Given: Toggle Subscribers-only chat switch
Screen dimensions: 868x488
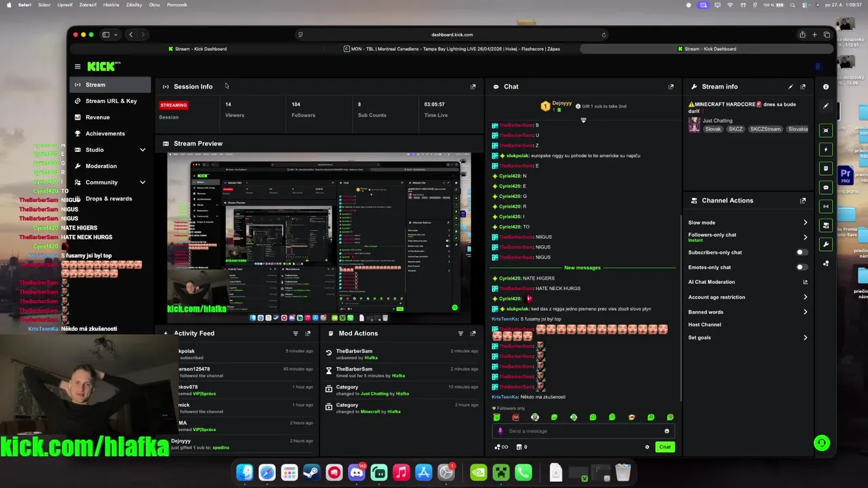Looking at the screenshot, I should tap(801, 252).
